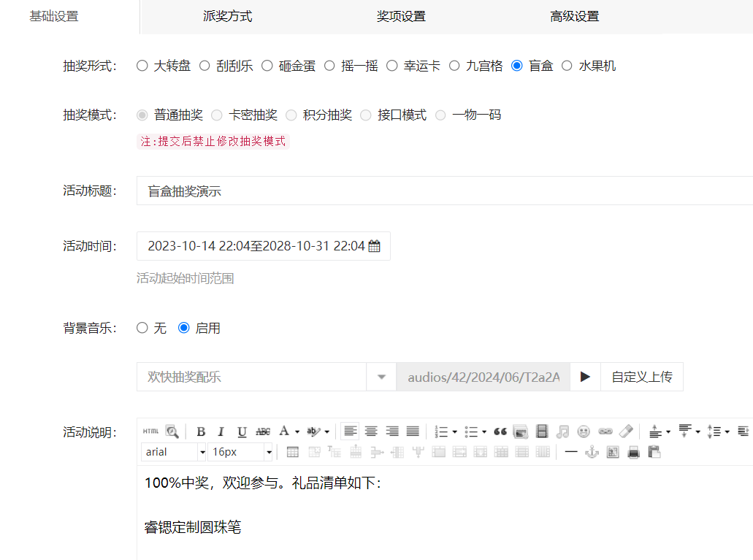This screenshot has height=560, width=753.
Task: Insert a table into the activity description
Action: (292, 451)
